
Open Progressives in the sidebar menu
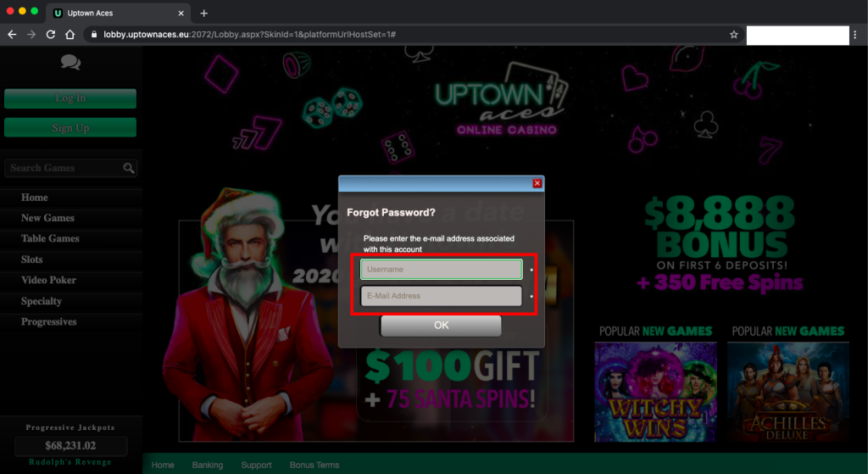click(x=48, y=321)
